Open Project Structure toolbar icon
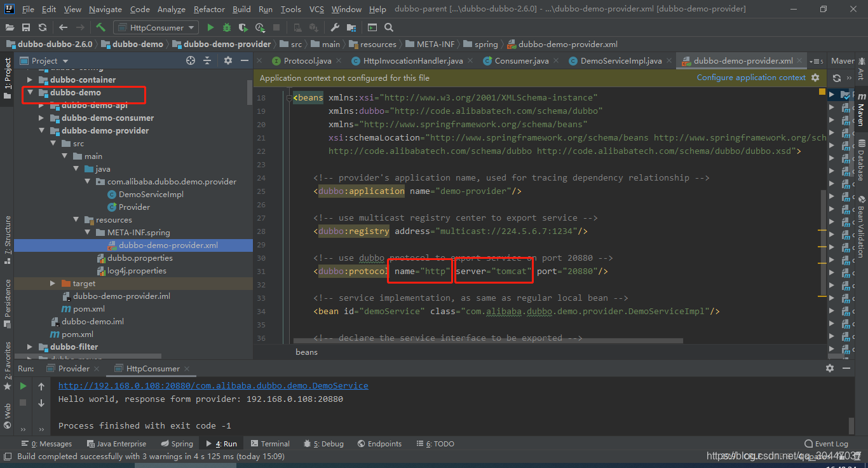Viewport: 868px width, 468px height. pos(352,27)
